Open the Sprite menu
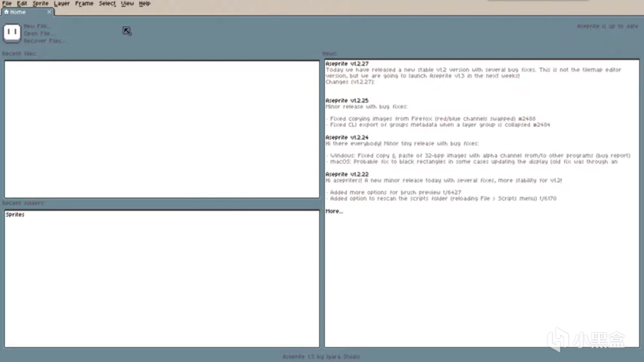This screenshot has width=644, height=362. [x=40, y=3]
